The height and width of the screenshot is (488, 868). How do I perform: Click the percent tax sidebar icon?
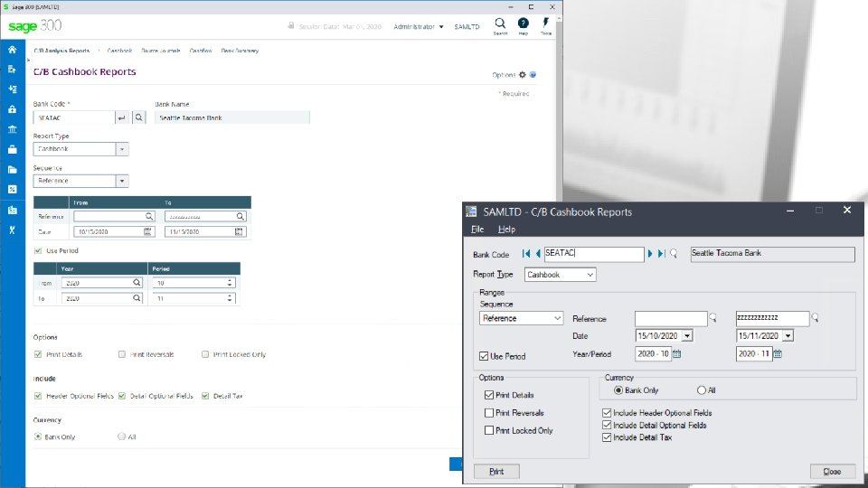point(12,189)
